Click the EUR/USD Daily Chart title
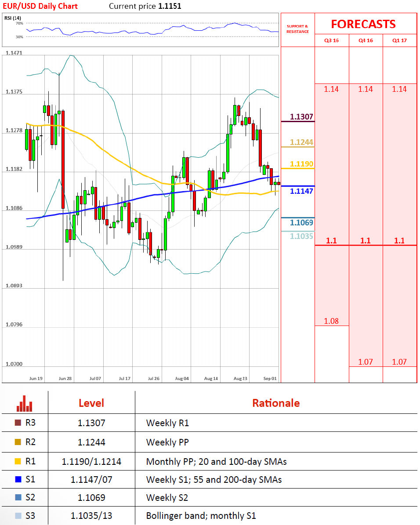 [40, 6]
